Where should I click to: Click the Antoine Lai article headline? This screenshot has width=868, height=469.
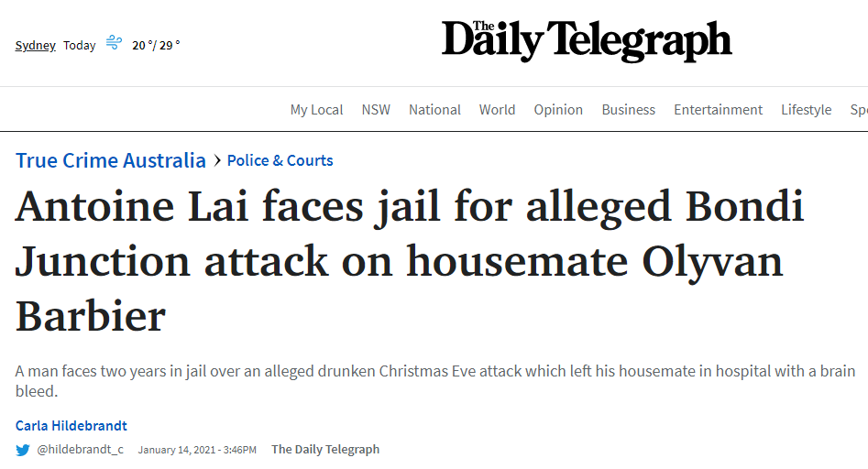click(x=410, y=261)
